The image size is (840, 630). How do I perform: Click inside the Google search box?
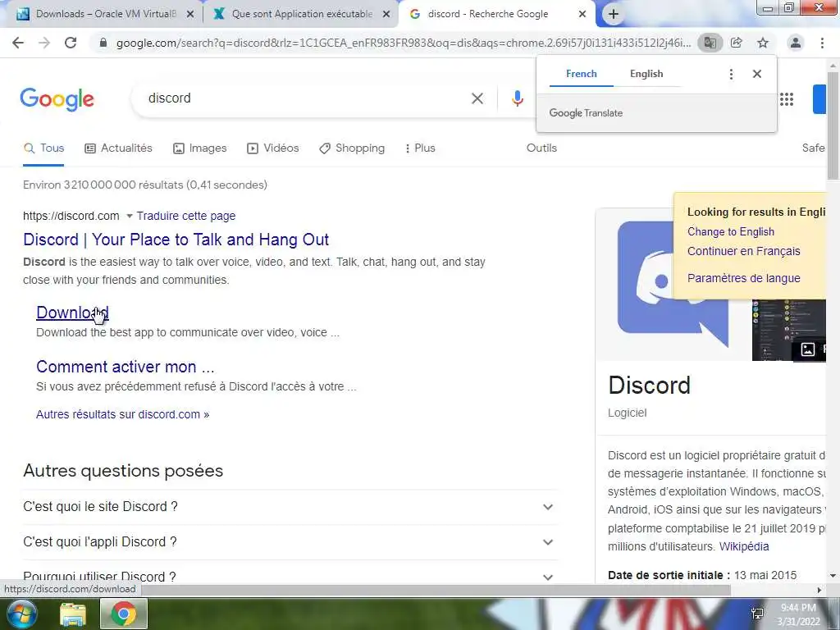tap(300, 98)
